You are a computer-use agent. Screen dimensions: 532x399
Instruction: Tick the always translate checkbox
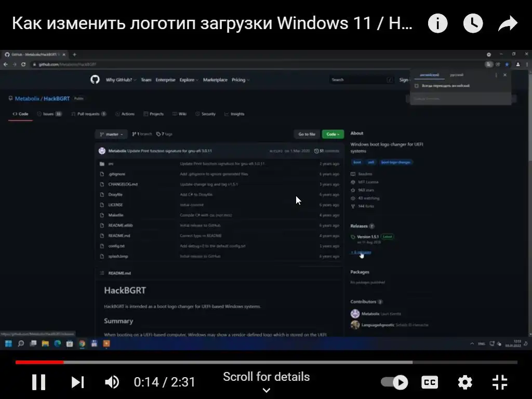[x=417, y=86]
